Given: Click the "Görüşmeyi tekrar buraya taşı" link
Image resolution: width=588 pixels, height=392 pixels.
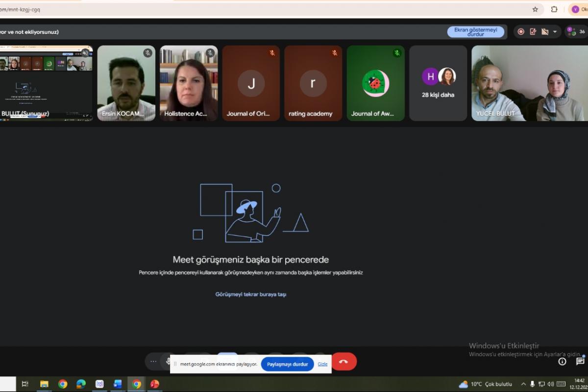Looking at the screenshot, I should (x=251, y=294).
